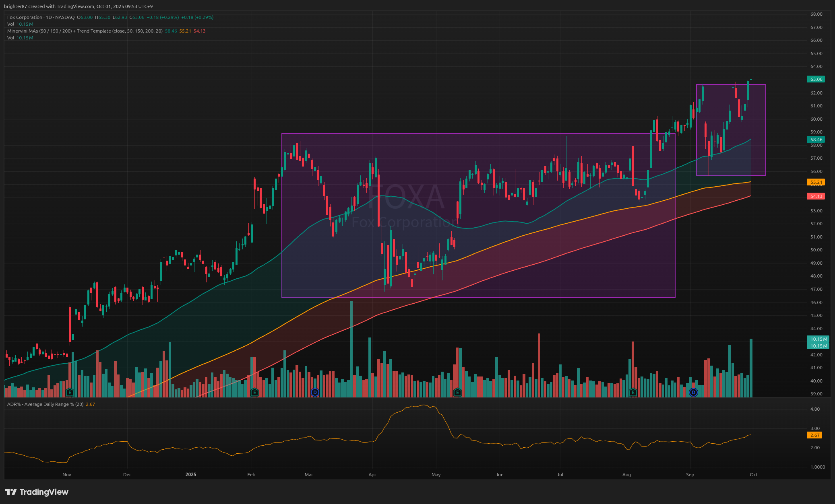Click the earnings marker near November

pyautogui.click(x=70, y=392)
